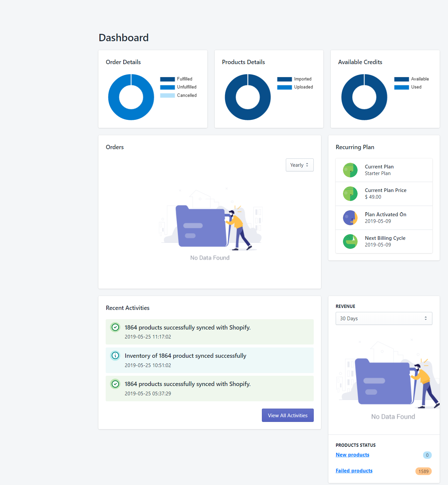This screenshot has width=448, height=485.
Task: Click the Plan Activated On icon
Action: point(350,218)
